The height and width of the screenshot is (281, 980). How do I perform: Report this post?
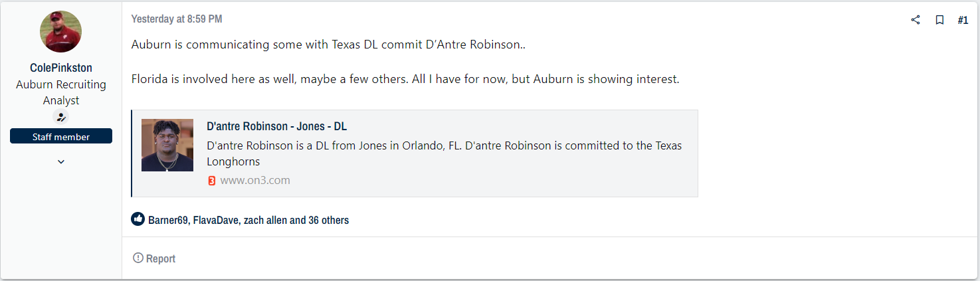pyautogui.click(x=154, y=258)
